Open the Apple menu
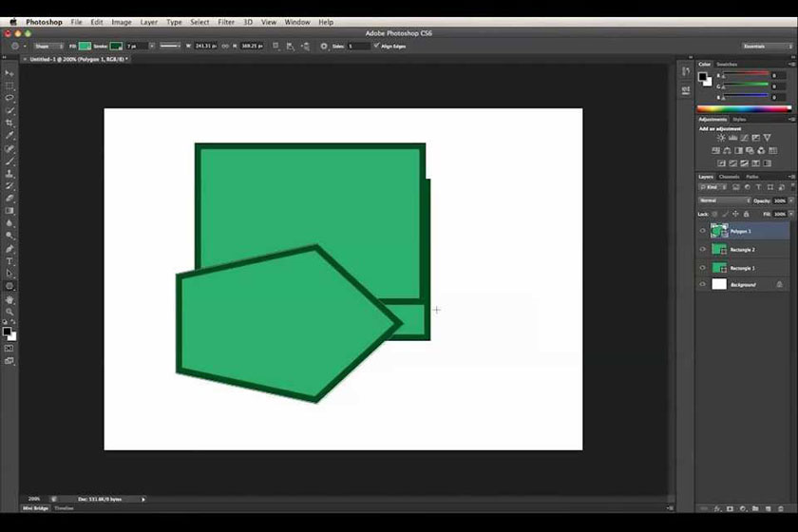This screenshot has width=798, height=532. tap(13, 23)
